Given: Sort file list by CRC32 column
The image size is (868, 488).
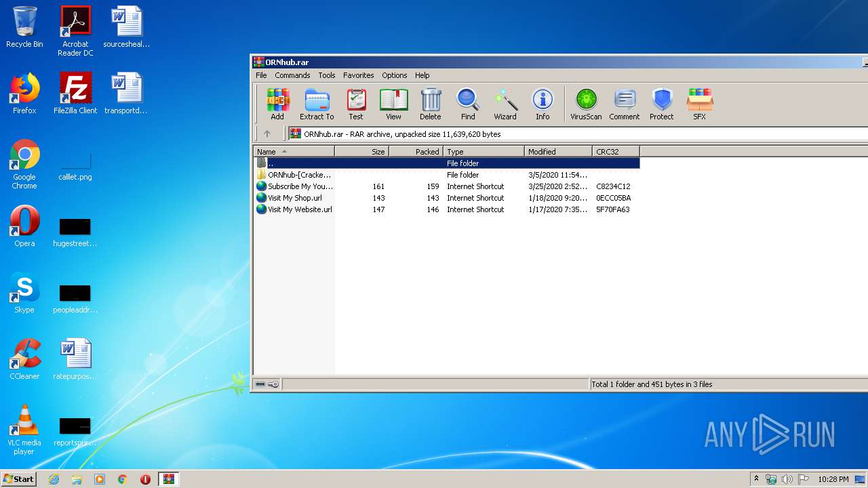Looking at the screenshot, I should click(x=616, y=151).
